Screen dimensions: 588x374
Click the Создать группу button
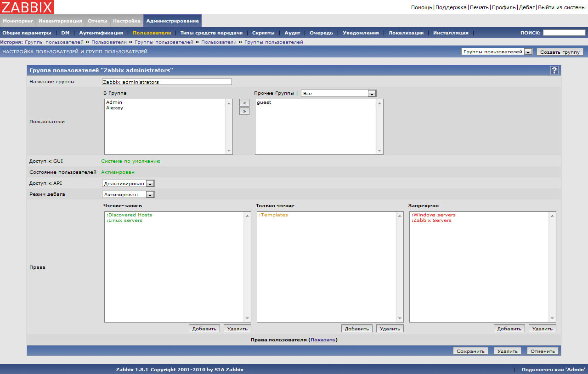tap(560, 52)
